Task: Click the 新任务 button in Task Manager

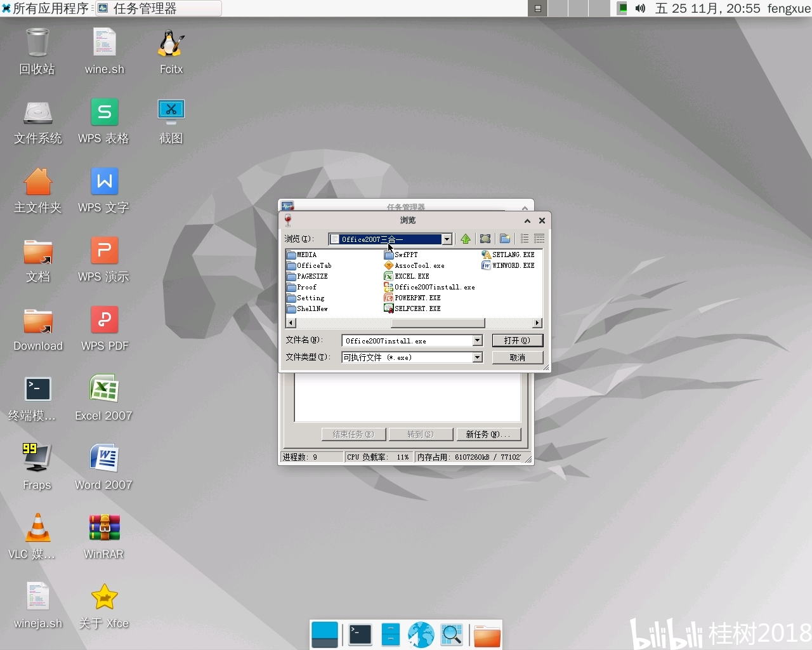Action: [488, 434]
